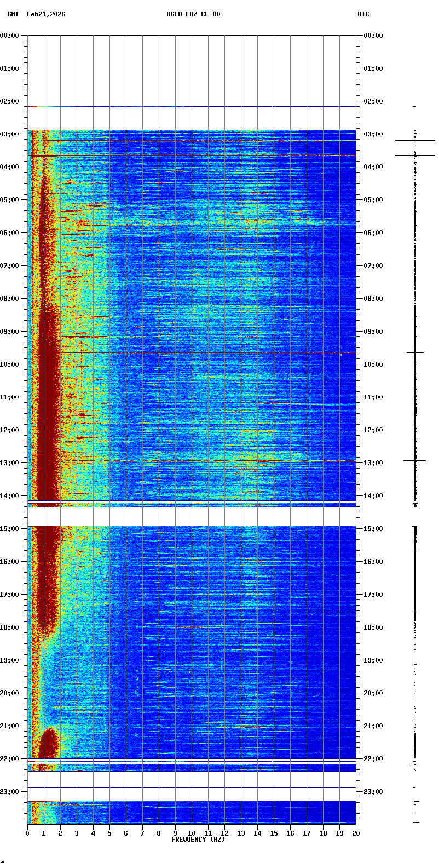Click the GMT label at top left
Screen dimensions: 439x868
tap(13, 14)
